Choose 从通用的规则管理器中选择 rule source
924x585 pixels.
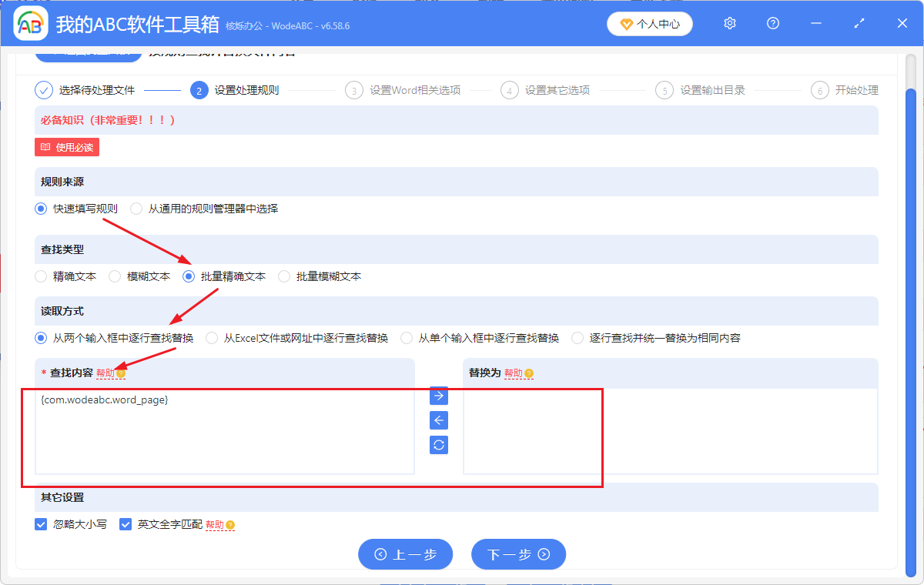(x=136, y=208)
